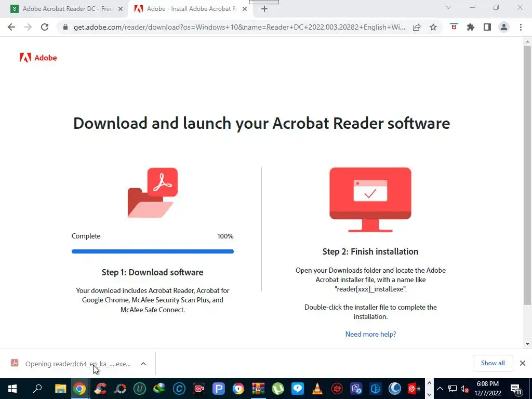The height and width of the screenshot is (399, 532).
Task: Open Chrome's three-dot menu
Action: pyautogui.click(x=521, y=27)
